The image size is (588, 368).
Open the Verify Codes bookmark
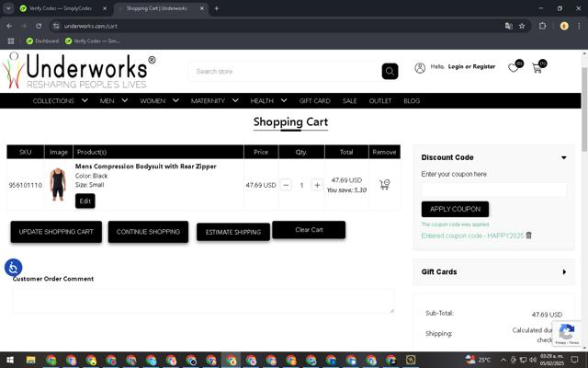92,40
